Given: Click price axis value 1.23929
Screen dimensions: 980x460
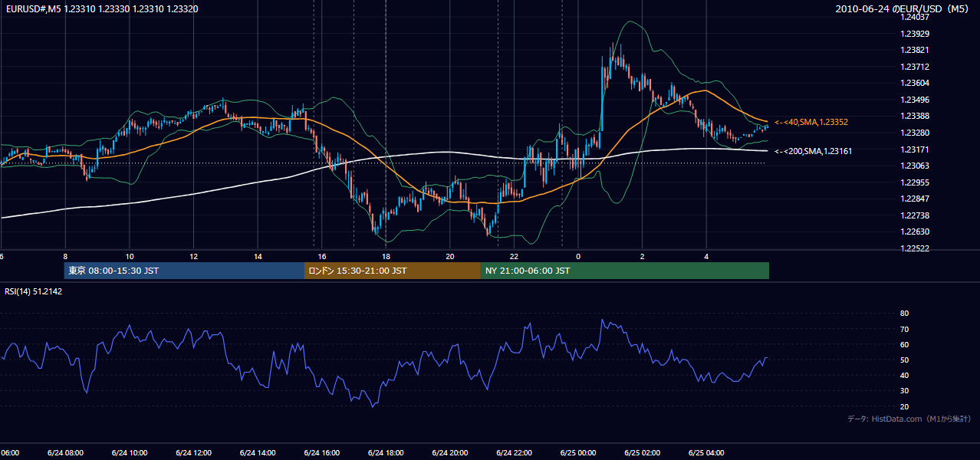Looking at the screenshot, I should click(915, 34).
